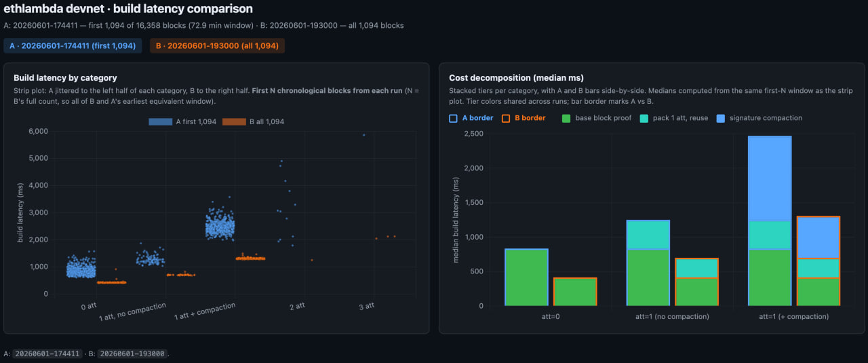The width and height of the screenshot is (868, 363).
Task: Click the '3 att' strip plot label
Action: click(x=366, y=307)
